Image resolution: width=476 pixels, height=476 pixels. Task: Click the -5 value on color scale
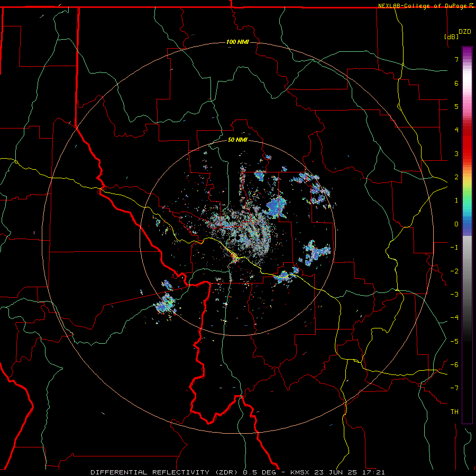(454, 341)
